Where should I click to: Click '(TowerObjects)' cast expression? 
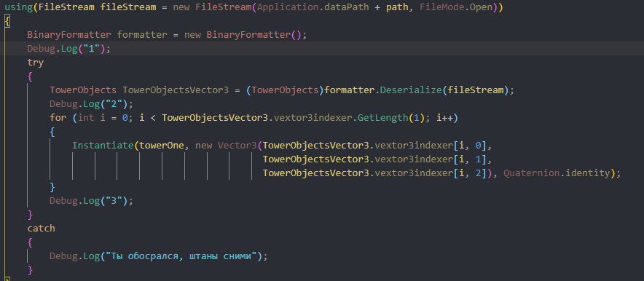click(285, 90)
